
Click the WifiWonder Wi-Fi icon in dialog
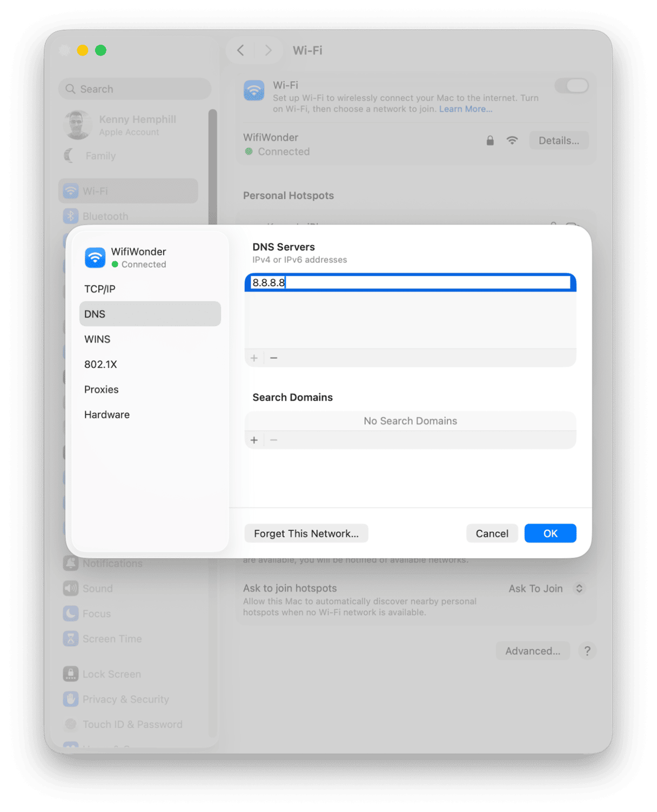click(x=95, y=258)
